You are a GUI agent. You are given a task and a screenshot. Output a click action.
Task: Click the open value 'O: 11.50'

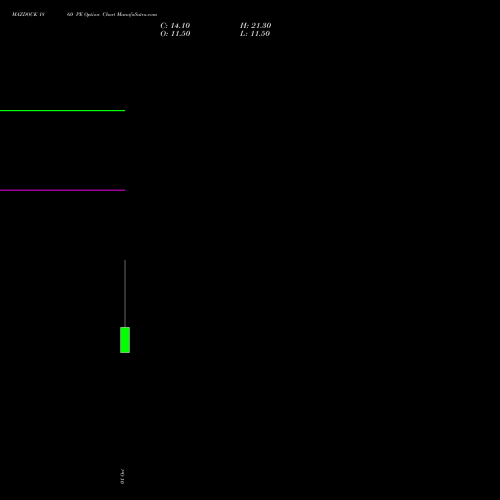pyautogui.click(x=175, y=34)
